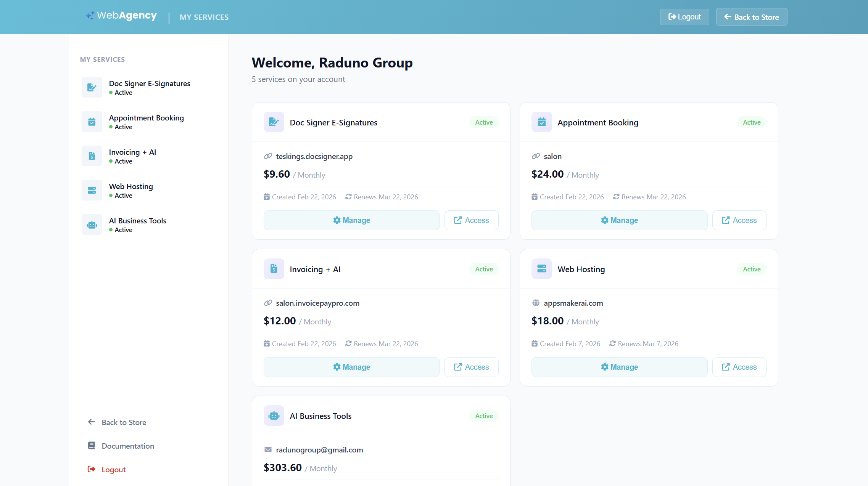868x486 pixels.
Task: Click Back to Store in the header
Action: [751, 17]
